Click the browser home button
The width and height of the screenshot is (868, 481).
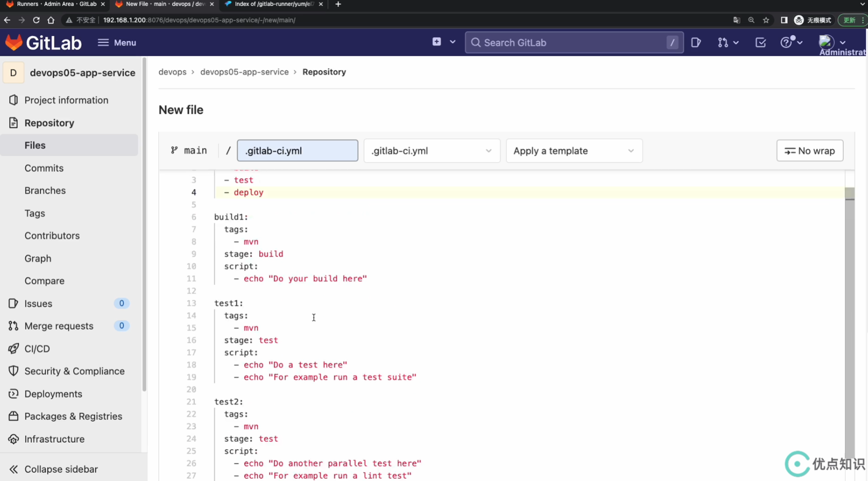click(51, 20)
